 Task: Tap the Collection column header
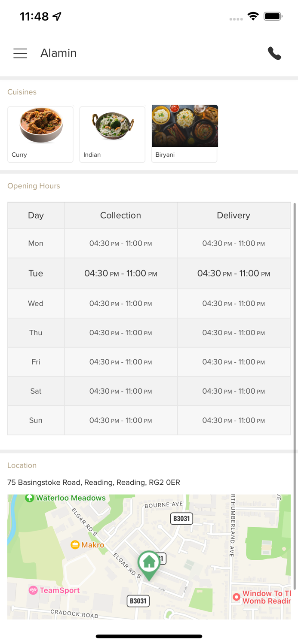pos(120,216)
